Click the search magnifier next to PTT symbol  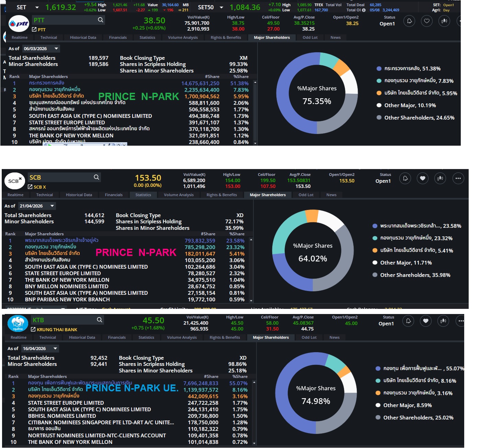tap(101, 20)
